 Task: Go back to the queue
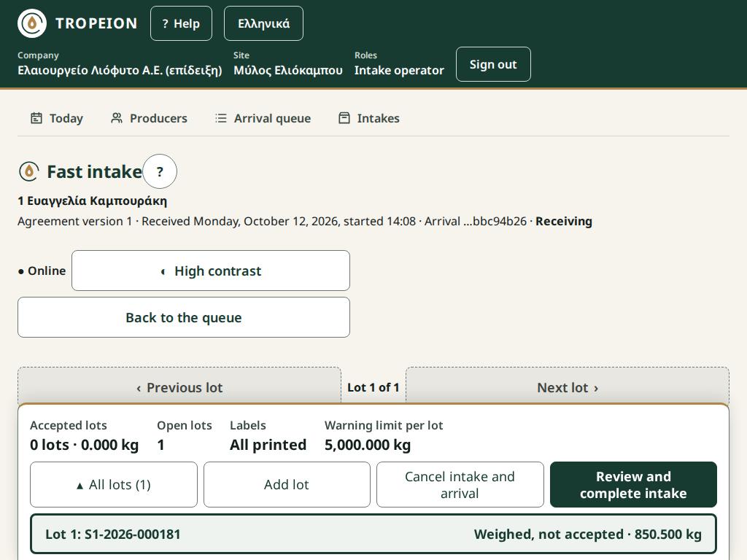[184, 317]
